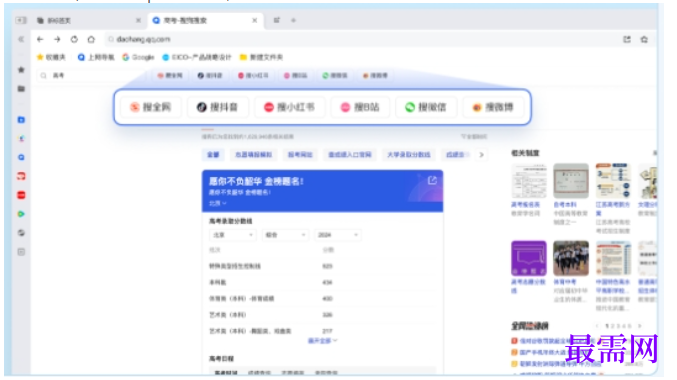Select the 全部 category tab

(x=213, y=155)
